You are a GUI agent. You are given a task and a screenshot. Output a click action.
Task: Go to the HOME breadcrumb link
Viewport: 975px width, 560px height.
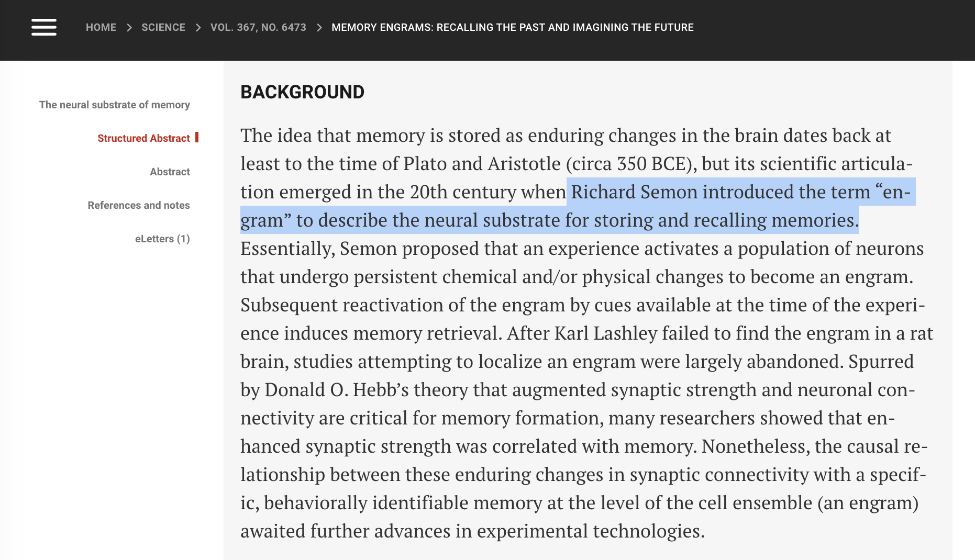(x=101, y=27)
